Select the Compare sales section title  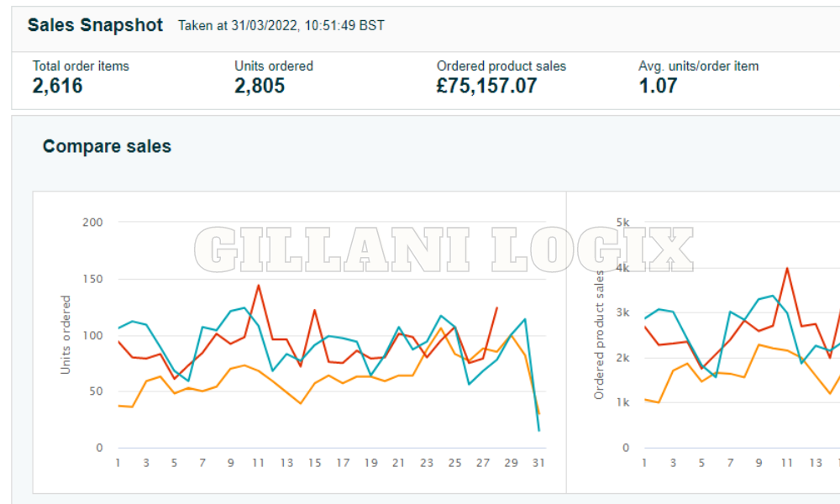(107, 146)
